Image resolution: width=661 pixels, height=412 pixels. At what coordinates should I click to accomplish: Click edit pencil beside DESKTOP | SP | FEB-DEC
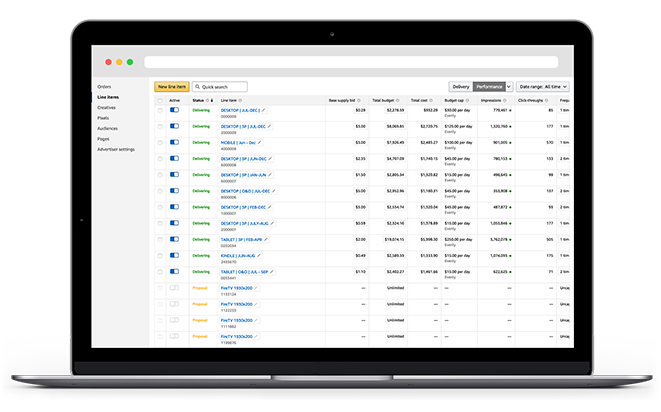(x=269, y=207)
